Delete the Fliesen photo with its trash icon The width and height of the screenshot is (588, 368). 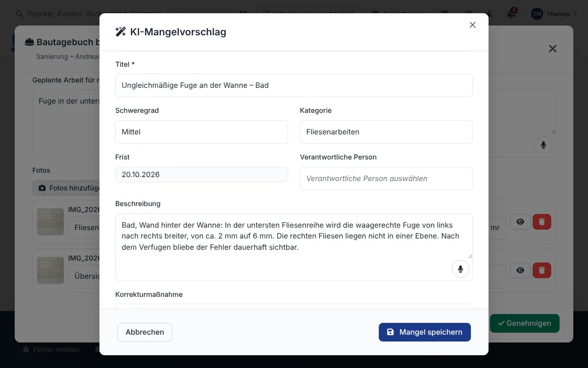point(542,222)
